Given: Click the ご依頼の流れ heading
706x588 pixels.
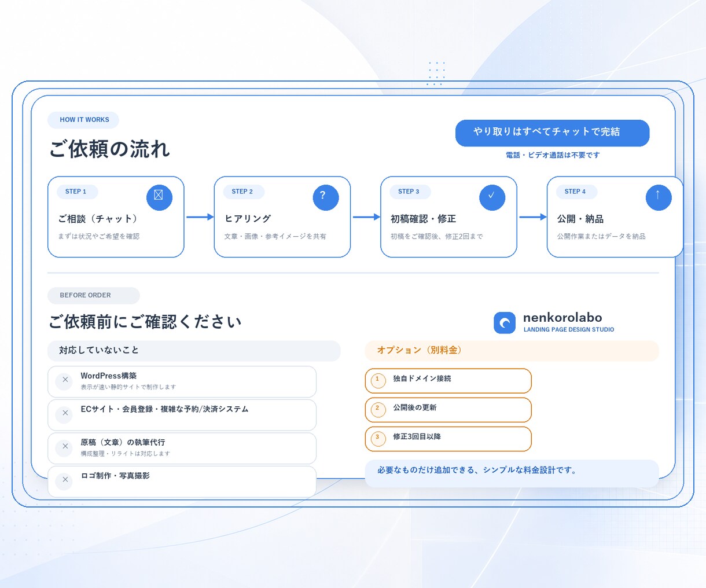Looking at the screenshot, I should pos(109,149).
